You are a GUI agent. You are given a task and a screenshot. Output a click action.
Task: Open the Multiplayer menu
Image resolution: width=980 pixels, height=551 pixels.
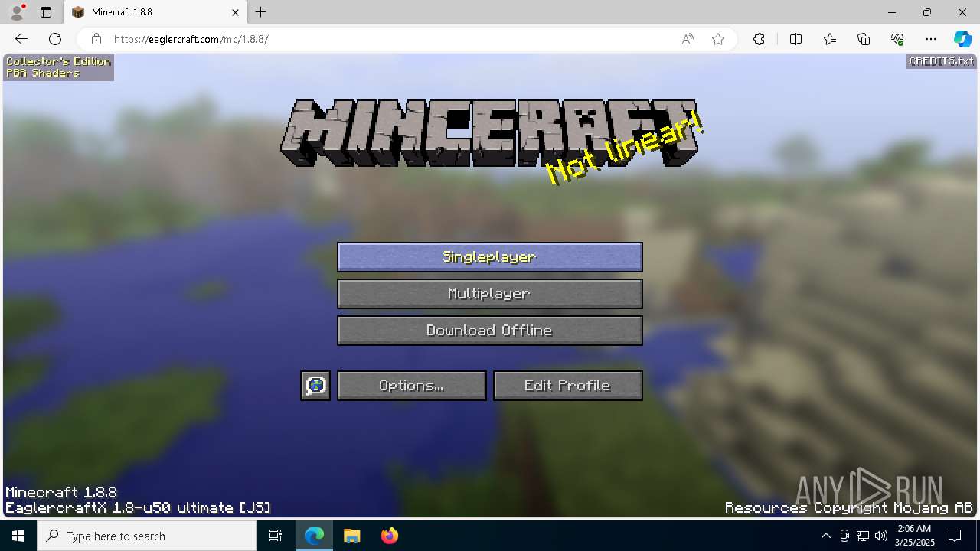(490, 294)
